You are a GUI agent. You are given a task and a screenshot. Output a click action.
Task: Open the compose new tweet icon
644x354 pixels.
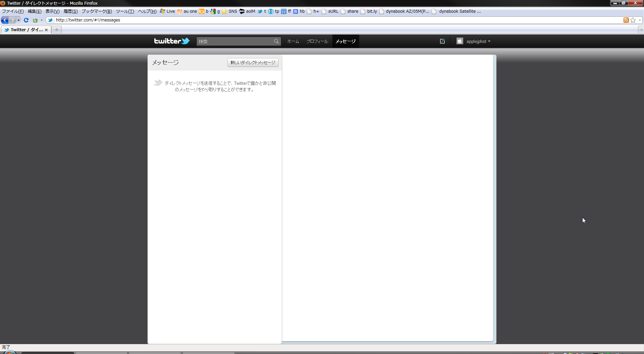442,41
